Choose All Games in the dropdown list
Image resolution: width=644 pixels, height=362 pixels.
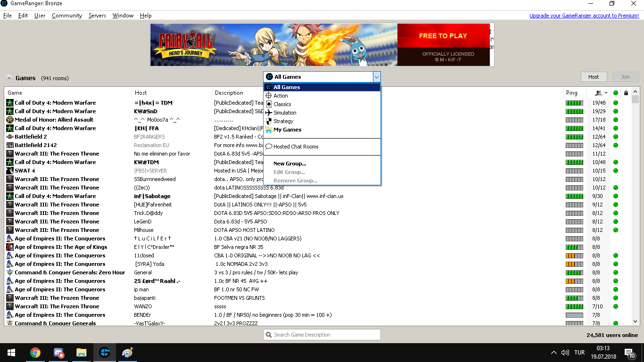[322, 87]
